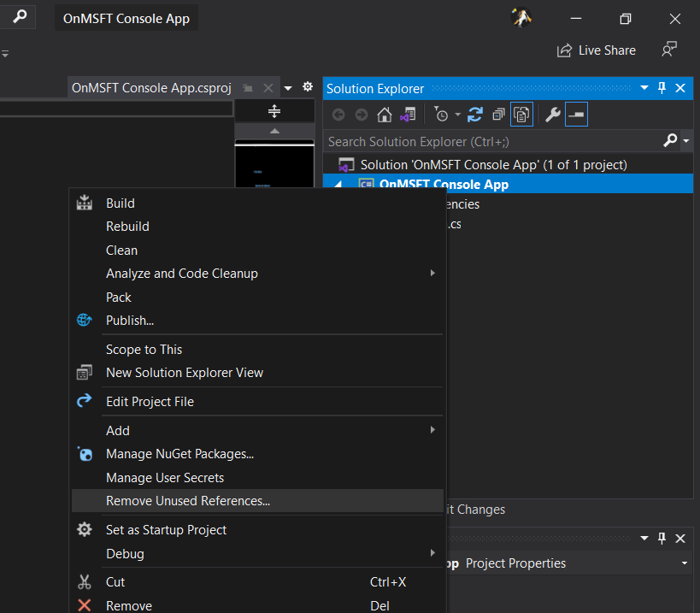Click Forward in Solution Explorer toolbar
Viewport: 700px width, 613px height.
(x=362, y=115)
